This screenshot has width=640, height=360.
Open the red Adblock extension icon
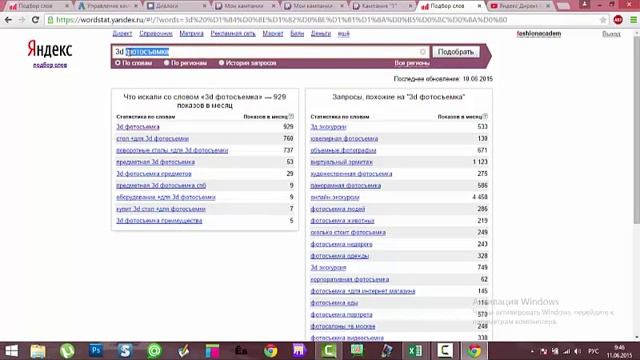coord(618,20)
